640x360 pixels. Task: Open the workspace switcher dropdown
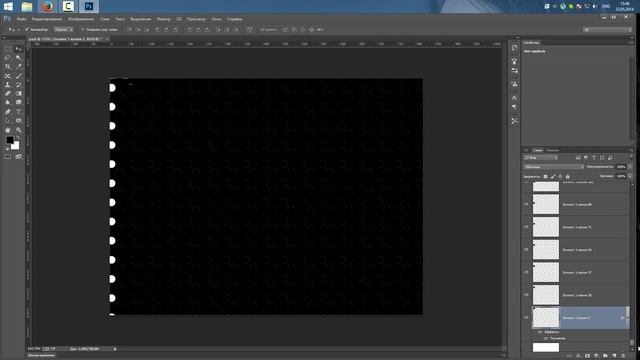[607, 29]
